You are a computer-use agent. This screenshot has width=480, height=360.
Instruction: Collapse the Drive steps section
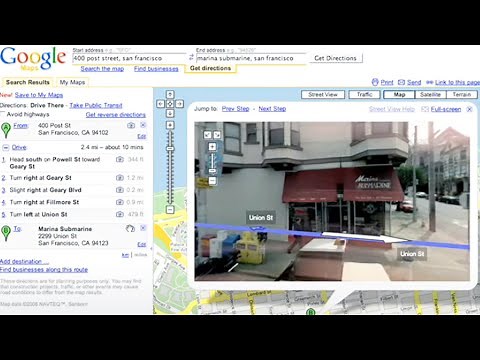(x=6, y=147)
